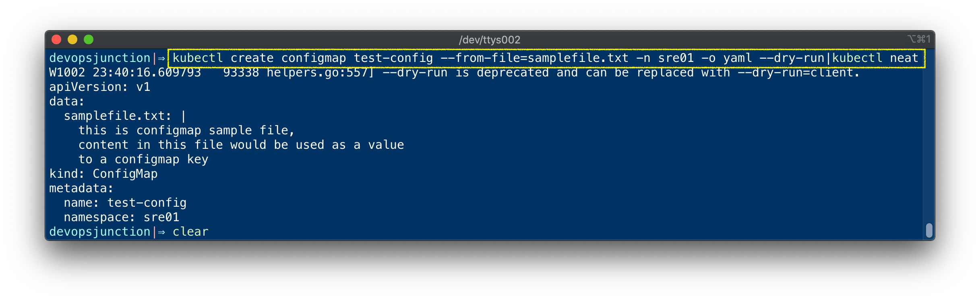Click the clear command on last prompt
980x300 pixels.
[x=190, y=232]
